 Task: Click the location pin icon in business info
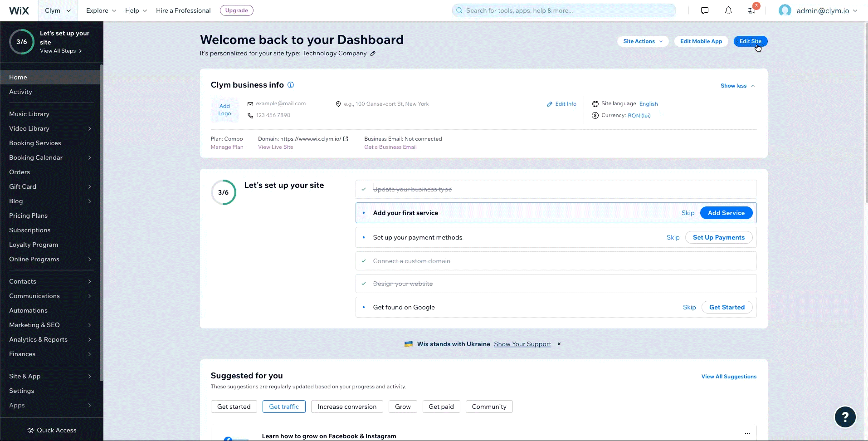pos(338,104)
